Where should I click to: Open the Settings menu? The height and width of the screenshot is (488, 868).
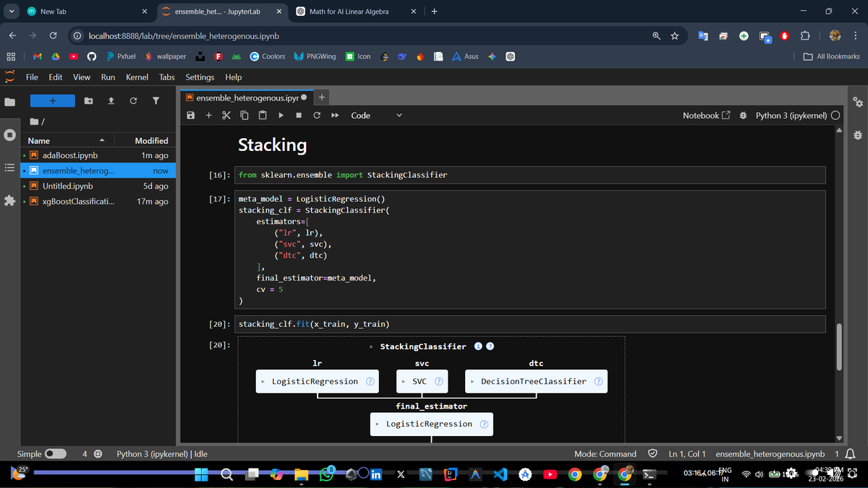point(200,77)
